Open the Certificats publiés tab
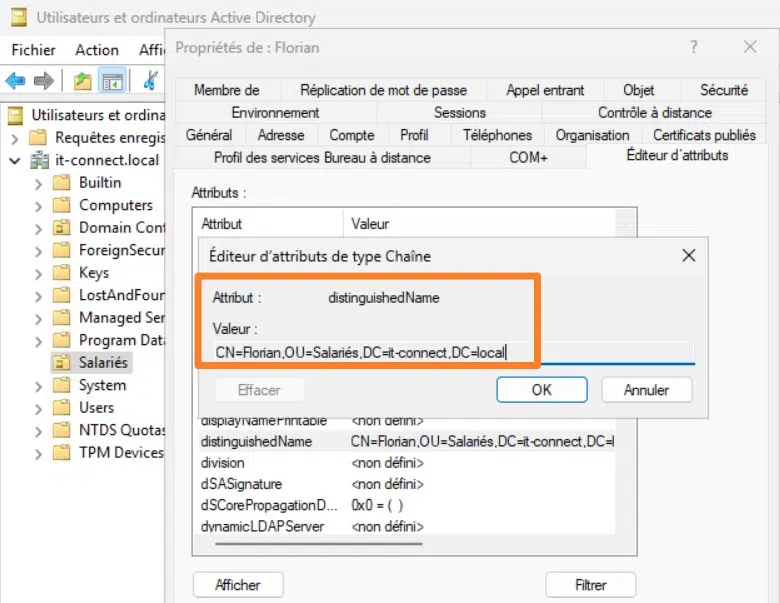 pyautogui.click(x=704, y=135)
